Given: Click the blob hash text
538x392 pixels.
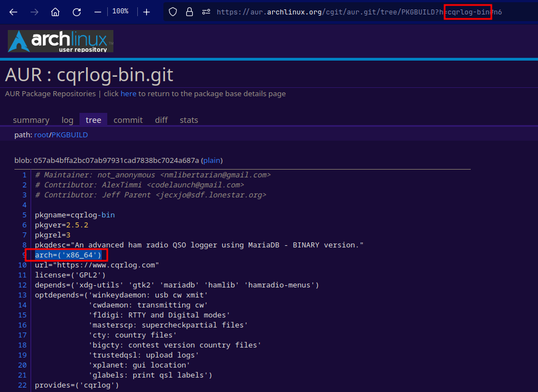Looking at the screenshot, I should [x=116, y=160].
